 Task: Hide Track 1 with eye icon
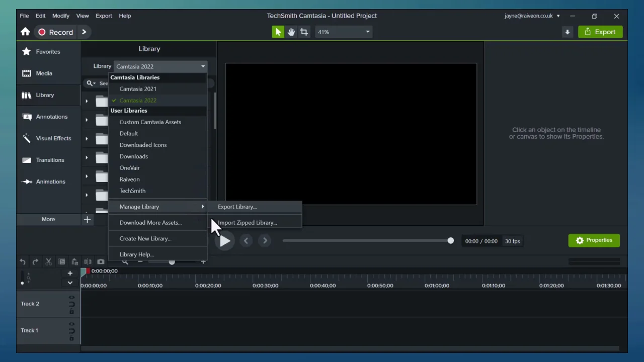(x=71, y=324)
